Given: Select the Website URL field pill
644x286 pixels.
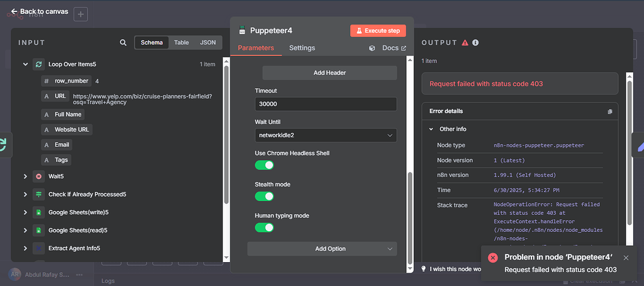Looking at the screenshot, I should 67,130.
